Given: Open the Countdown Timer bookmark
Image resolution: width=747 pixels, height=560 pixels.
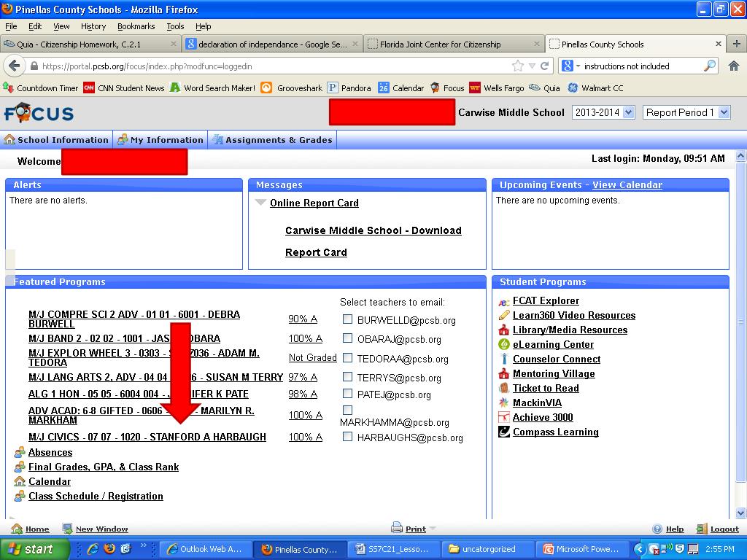Looking at the screenshot, I should (41, 87).
